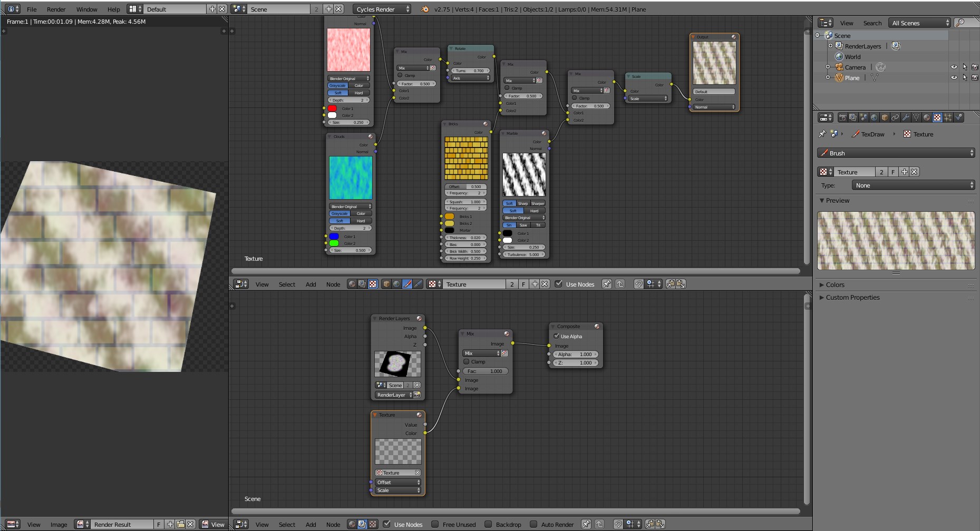The width and height of the screenshot is (980, 531).
Task: Open the Material properties tab
Action: [927, 117]
